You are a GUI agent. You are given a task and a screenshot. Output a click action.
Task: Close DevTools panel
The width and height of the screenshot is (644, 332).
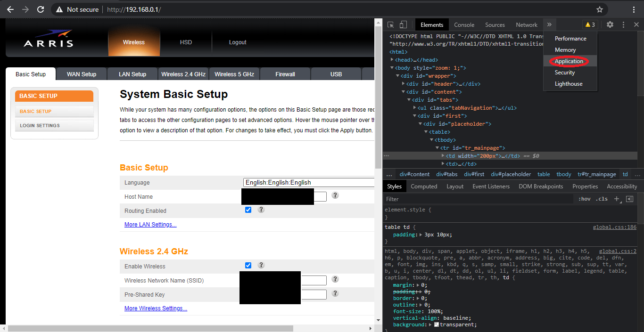click(636, 25)
